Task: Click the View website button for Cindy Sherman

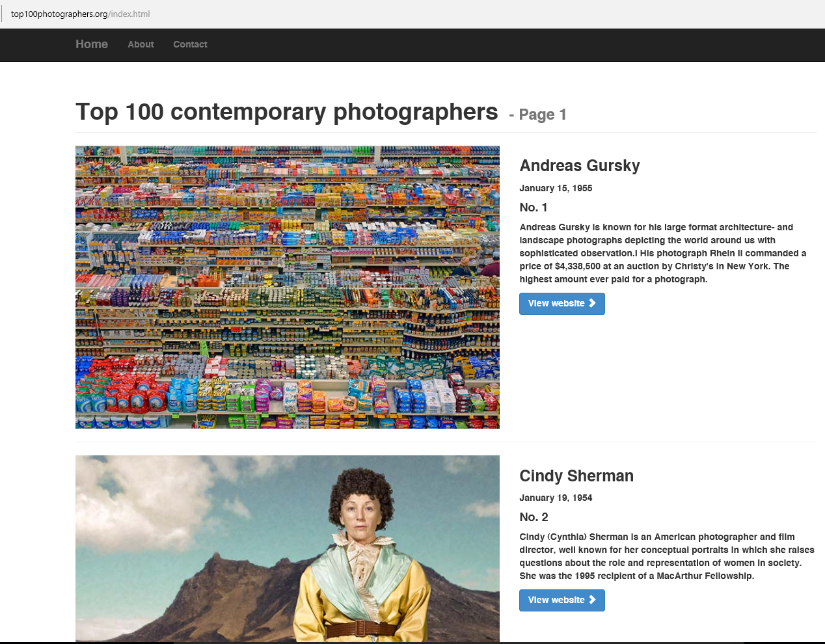Action: pos(562,600)
